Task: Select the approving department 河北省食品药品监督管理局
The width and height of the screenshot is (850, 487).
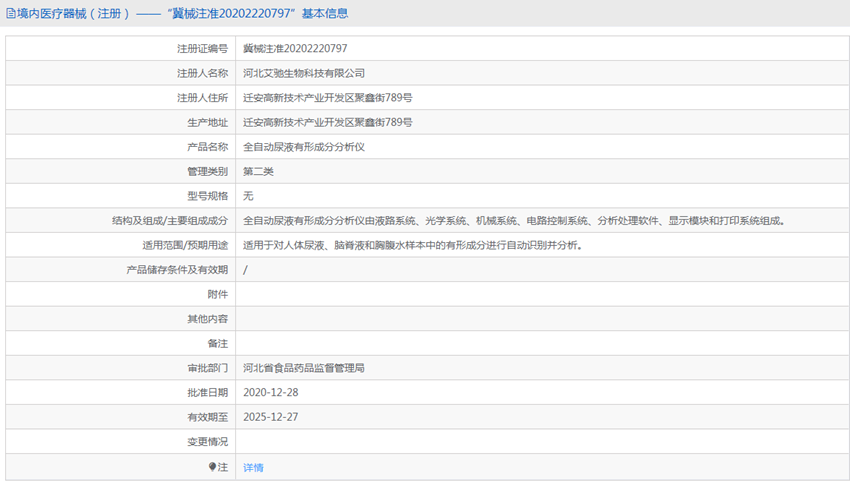Action: 304,368
